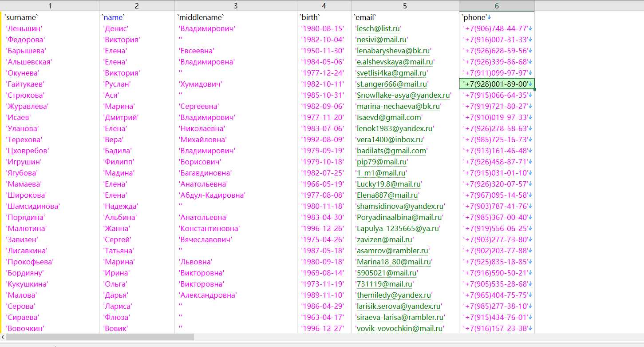Select phone cell '+7(967)095-14-58'
This screenshot has height=347, width=644.
[x=497, y=195]
